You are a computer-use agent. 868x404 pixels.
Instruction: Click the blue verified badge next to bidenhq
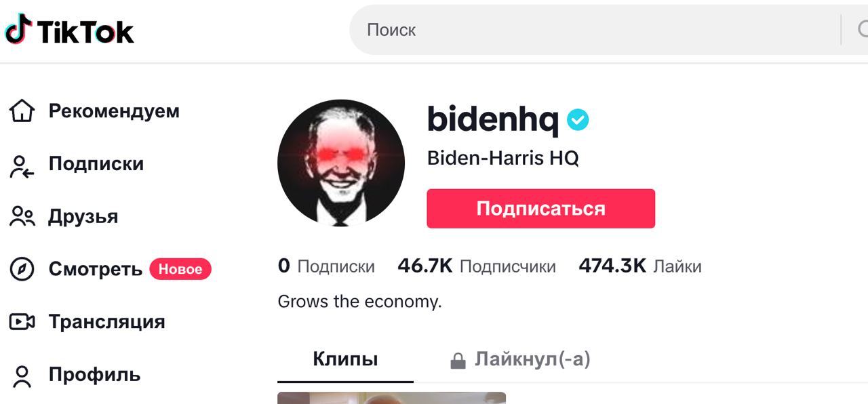(x=578, y=120)
